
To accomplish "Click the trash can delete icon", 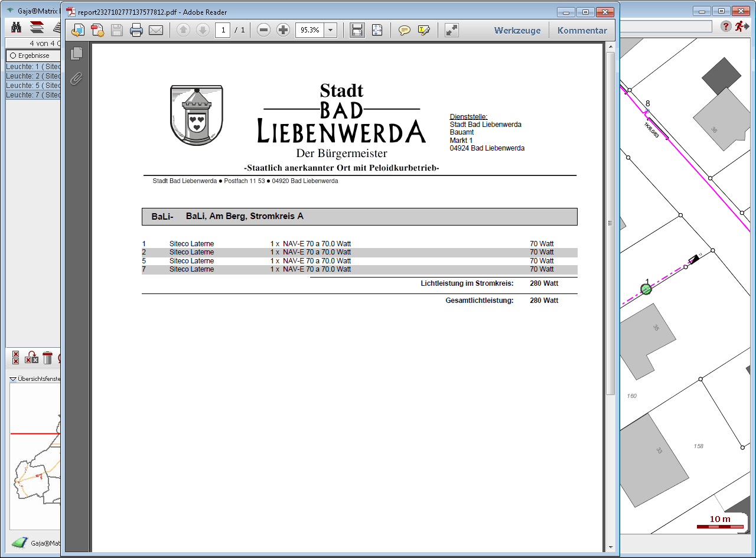I will click(48, 358).
